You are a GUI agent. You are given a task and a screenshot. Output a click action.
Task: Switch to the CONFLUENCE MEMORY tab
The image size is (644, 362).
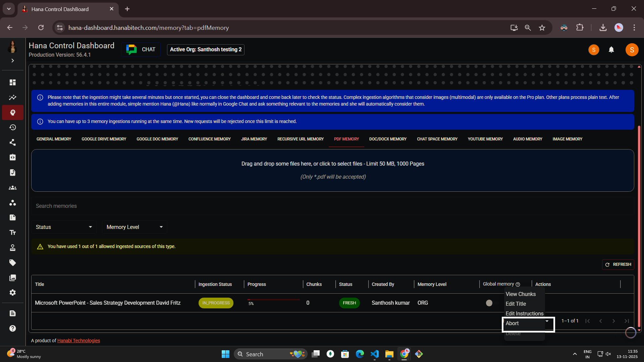click(x=209, y=139)
